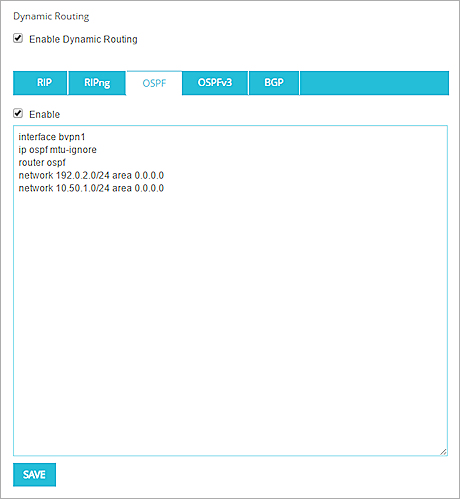This screenshot has width=460, height=499.
Task: Toggle the OSPF Enable checkbox
Action: point(18,113)
